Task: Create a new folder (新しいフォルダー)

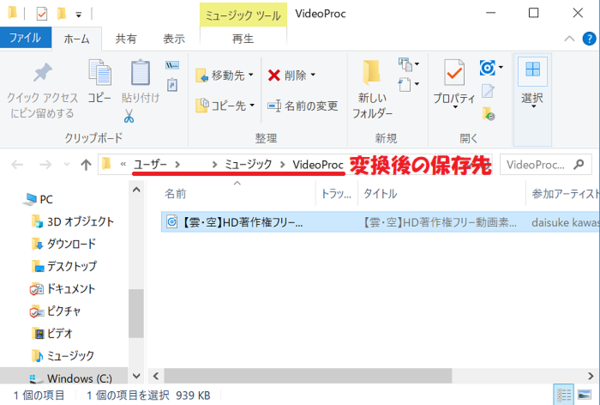Action: click(x=372, y=90)
